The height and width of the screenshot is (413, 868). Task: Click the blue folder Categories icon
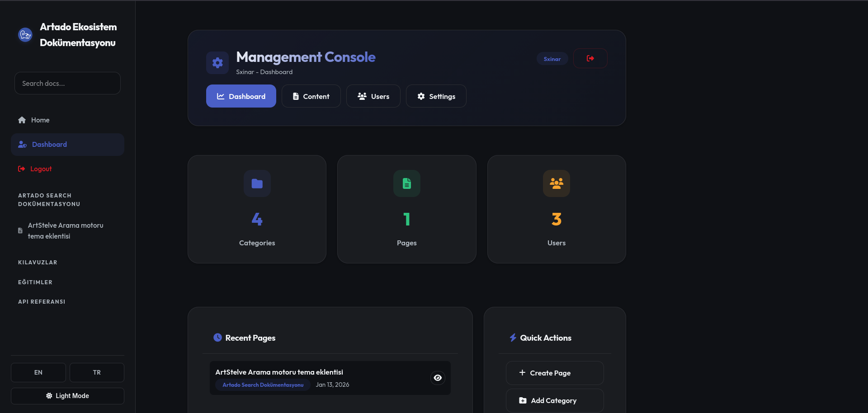click(257, 183)
